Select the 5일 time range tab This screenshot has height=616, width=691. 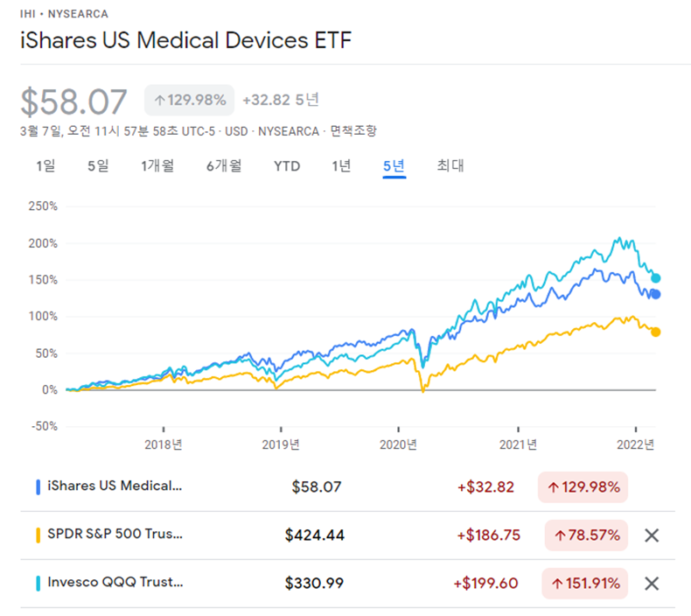[x=98, y=165]
